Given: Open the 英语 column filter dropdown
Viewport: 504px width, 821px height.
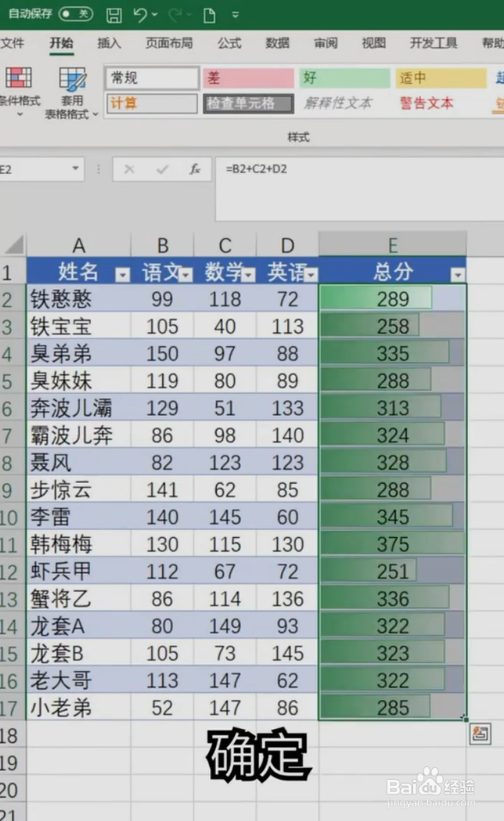Looking at the screenshot, I should click(311, 275).
